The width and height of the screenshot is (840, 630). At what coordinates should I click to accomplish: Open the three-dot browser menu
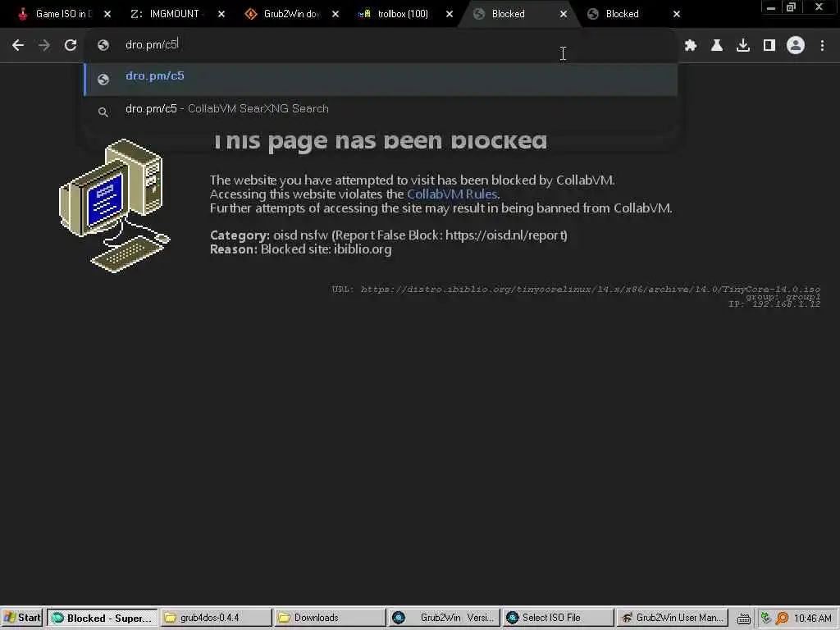click(x=822, y=46)
